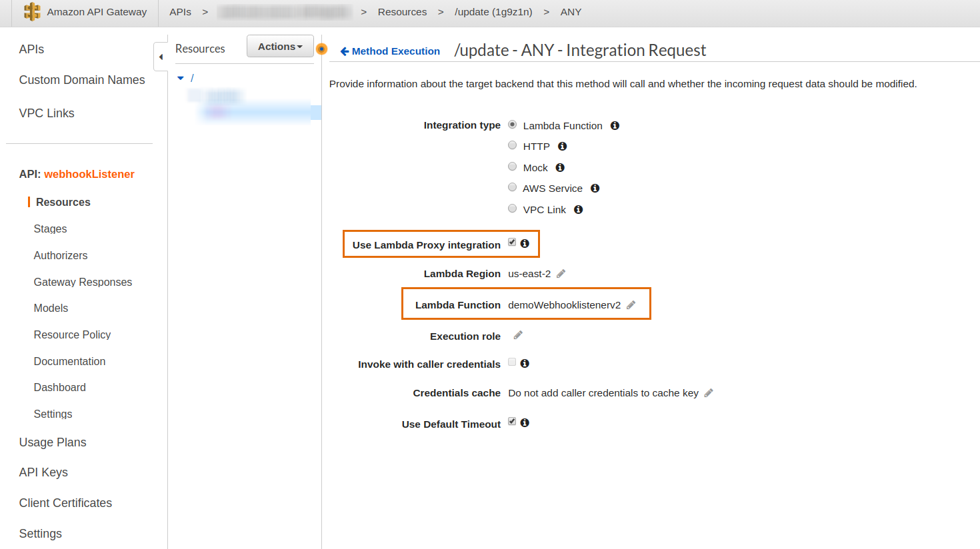Toggle Use Lambda Proxy integration checkbox

512,243
